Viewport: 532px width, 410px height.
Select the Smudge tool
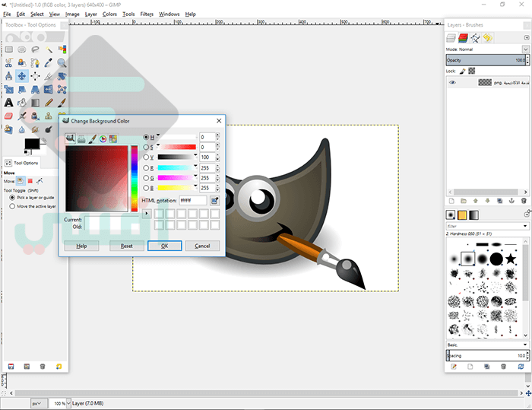pos(35,129)
